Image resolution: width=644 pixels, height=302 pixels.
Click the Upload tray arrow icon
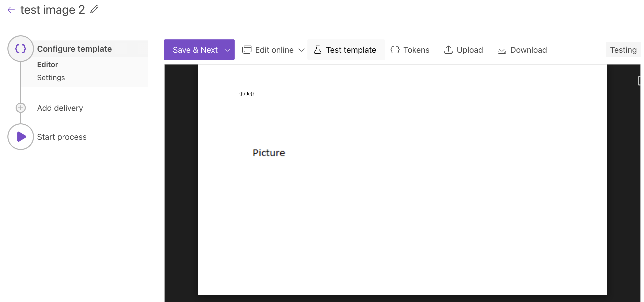(x=448, y=50)
